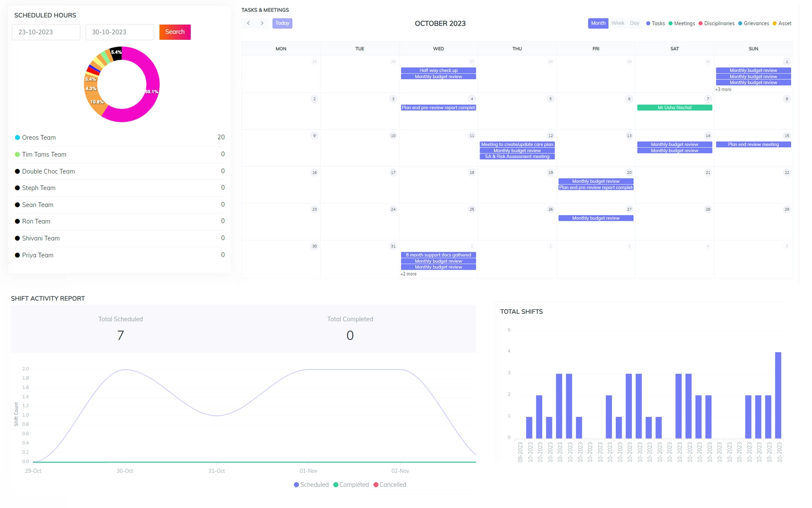Click the Oreos Team legend dot
812x508 pixels.
click(x=17, y=138)
